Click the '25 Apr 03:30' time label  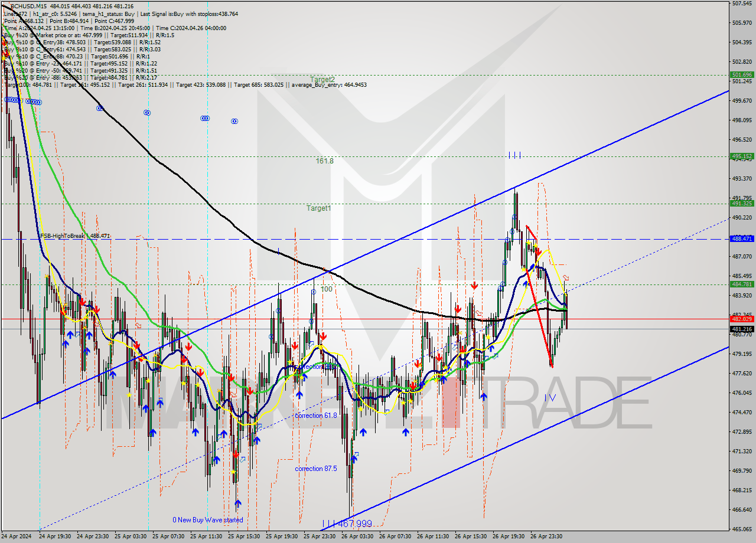(131, 537)
